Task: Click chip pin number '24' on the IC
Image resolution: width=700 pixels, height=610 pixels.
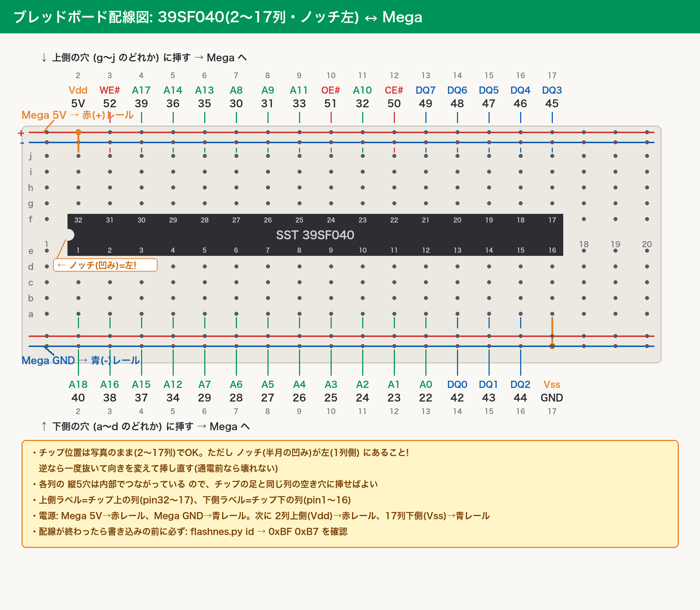Action: 331,220
